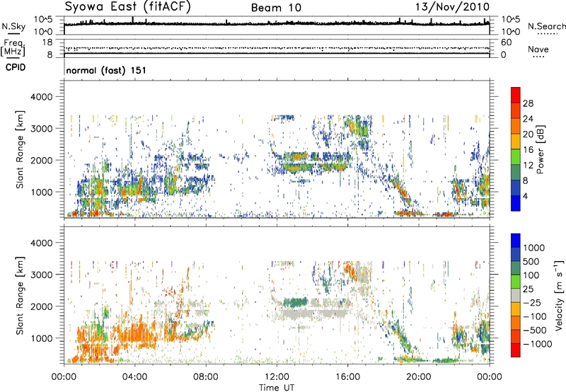Image resolution: width=566 pixels, height=392 pixels.
Task: Click the 'Time UT' axis label
Action: point(277,388)
